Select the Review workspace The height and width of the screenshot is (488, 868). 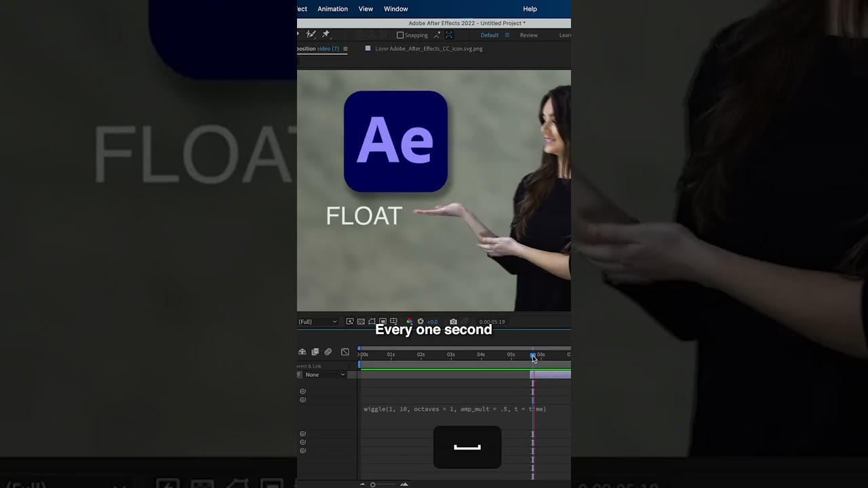[x=529, y=35]
